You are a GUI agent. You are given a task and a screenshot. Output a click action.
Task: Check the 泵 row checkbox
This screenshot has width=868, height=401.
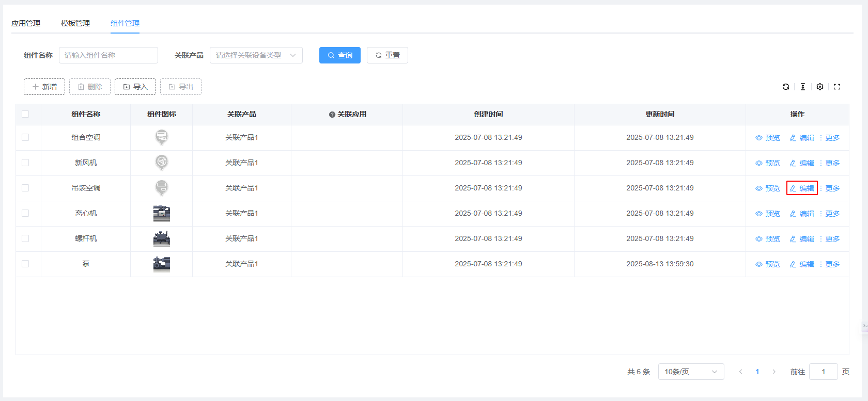25,264
